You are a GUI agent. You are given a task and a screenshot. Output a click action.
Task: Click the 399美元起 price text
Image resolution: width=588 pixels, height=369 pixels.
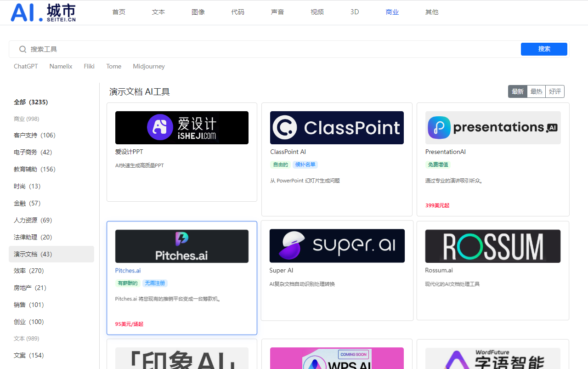(437, 205)
